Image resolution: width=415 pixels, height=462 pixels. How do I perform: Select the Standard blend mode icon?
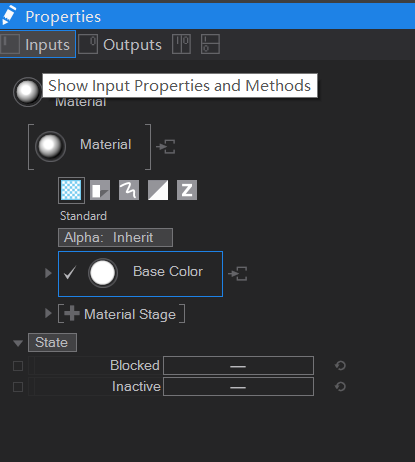point(71,190)
